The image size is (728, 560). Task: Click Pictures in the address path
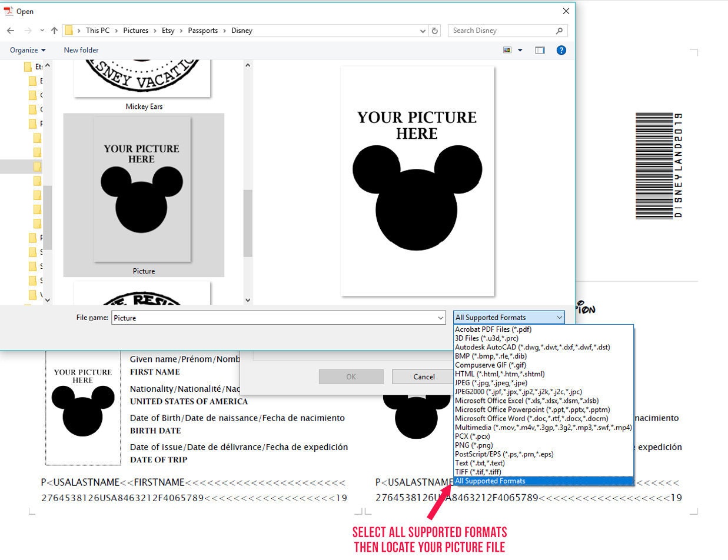135,31
